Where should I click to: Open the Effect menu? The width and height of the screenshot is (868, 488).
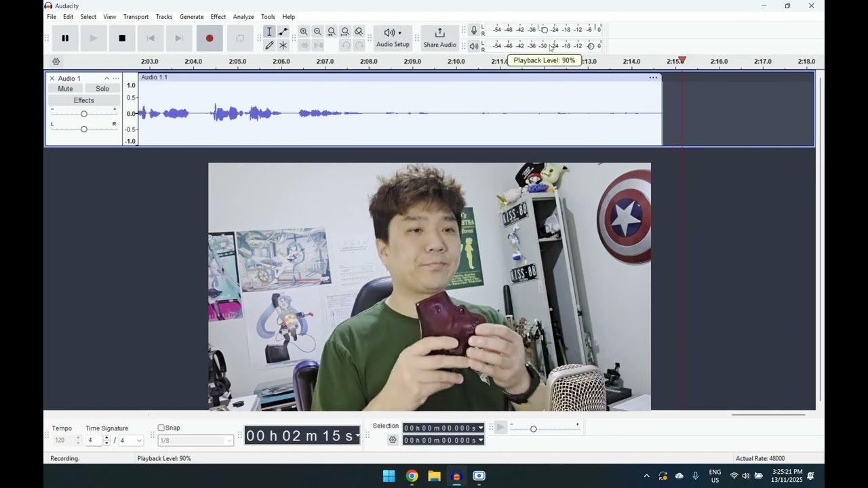218,17
